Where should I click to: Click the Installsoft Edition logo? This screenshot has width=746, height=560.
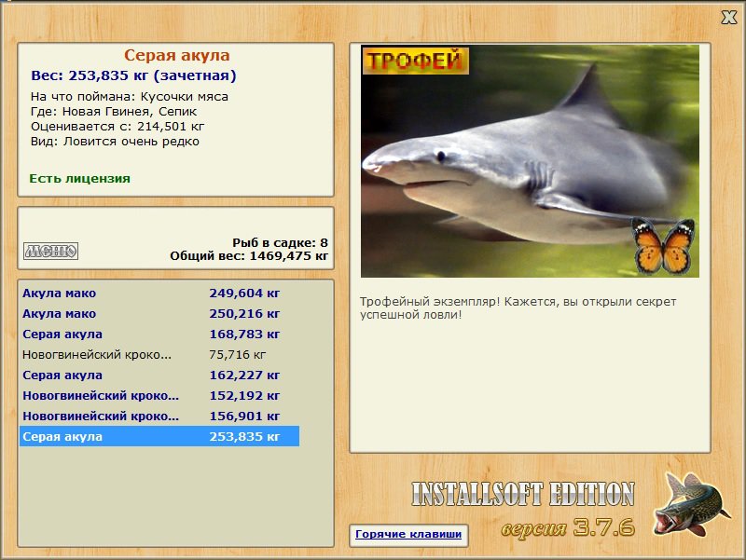click(523, 494)
